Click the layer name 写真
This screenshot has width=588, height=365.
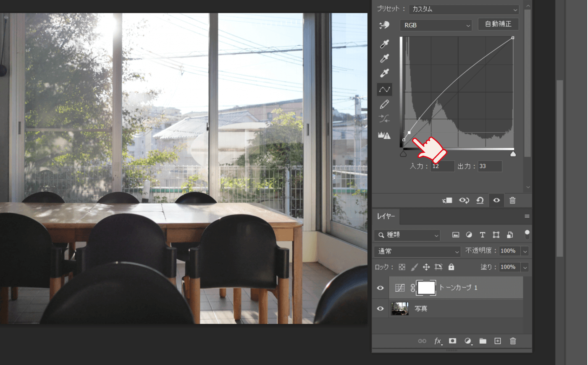(x=421, y=309)
